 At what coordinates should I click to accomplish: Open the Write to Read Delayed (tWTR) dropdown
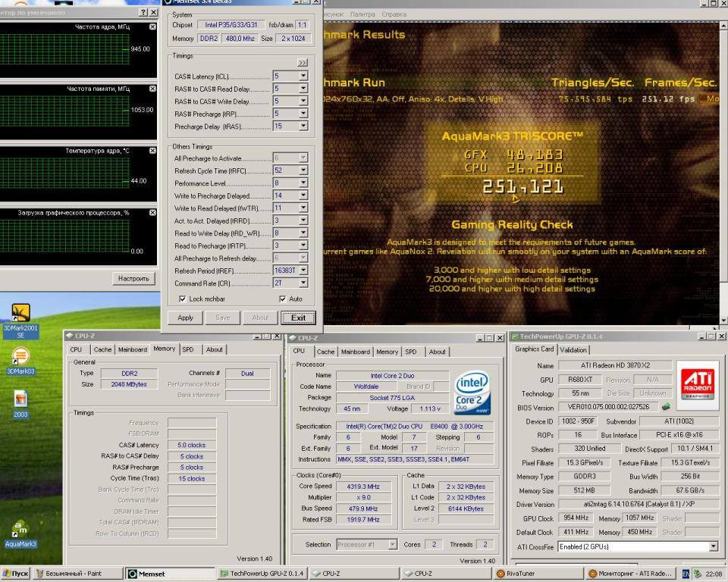[303, 208]
